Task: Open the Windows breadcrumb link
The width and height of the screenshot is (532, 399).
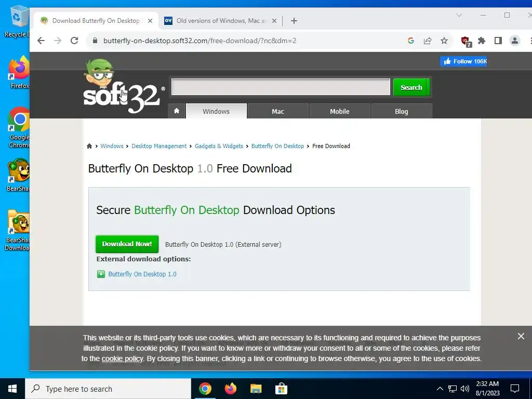Action: (112, 146)
